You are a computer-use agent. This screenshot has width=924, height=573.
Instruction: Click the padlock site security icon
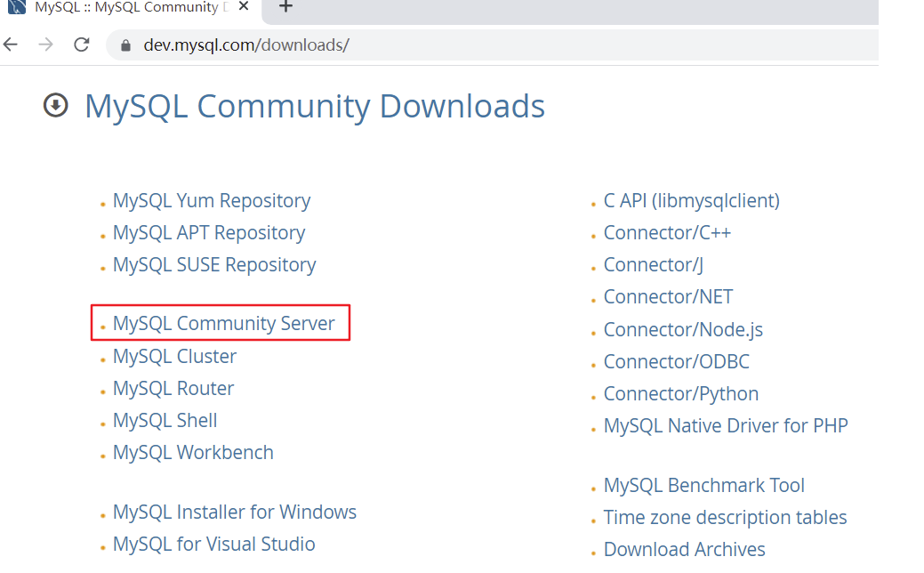coord(125,45)
